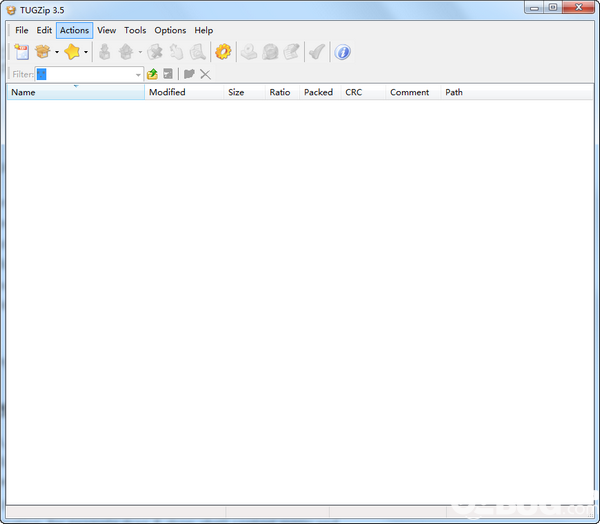Minimize the TUGZip window
The width and height of the screenshot is (600, 524).
point(534,8)
